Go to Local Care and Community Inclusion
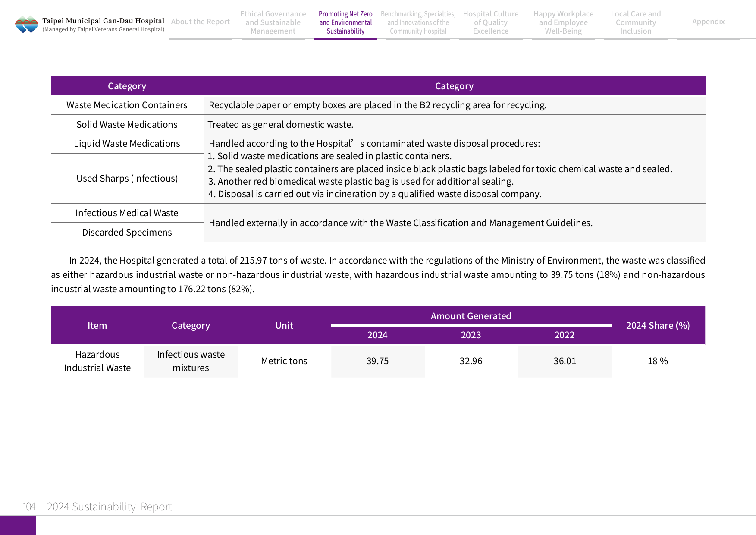This screenshot has height=535, width=756. point(636,22)
